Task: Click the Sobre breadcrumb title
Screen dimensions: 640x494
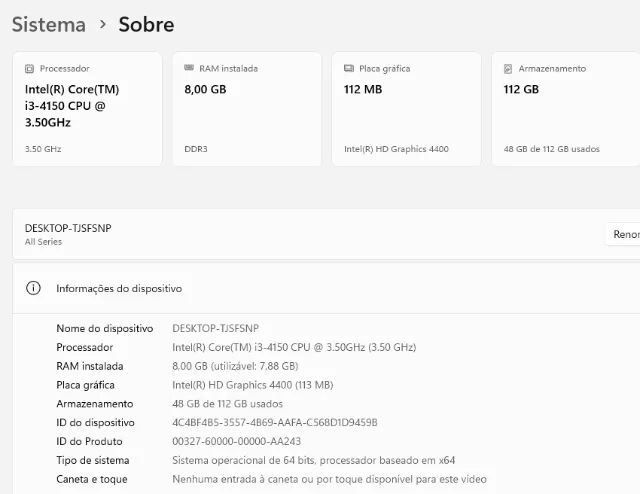Action: pyautogui.click(x=147, y=24)
